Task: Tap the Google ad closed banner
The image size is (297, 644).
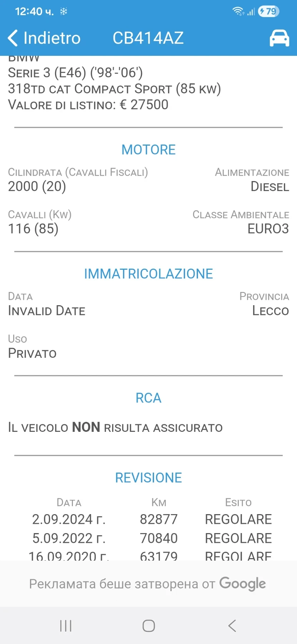Action: (x=148, y=584)
